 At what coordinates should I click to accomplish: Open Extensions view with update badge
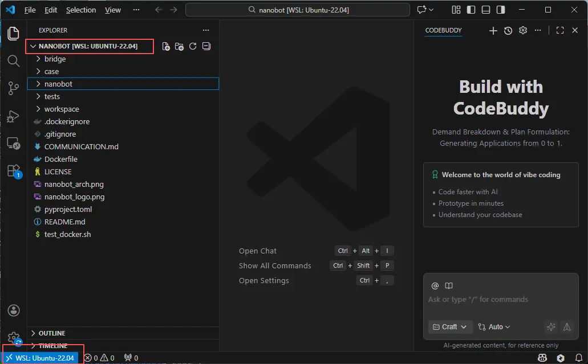[x=14, y=171]
